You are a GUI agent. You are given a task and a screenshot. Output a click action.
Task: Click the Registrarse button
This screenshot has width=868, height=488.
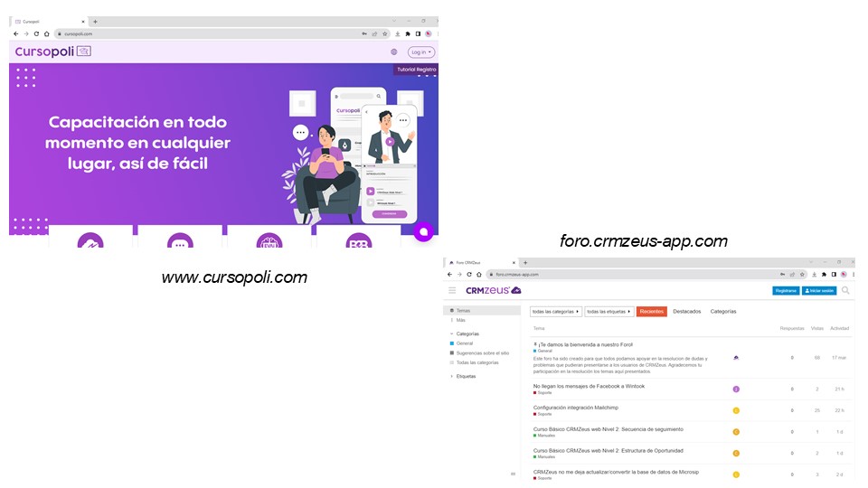(786, 290)
